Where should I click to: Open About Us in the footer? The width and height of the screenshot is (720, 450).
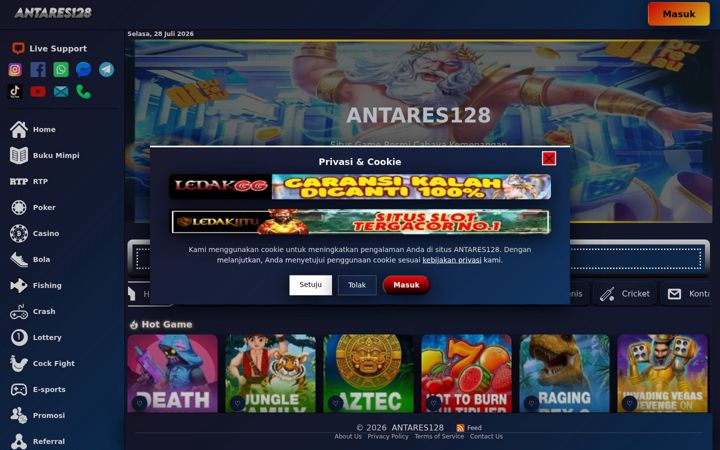[x=348, y=436]
